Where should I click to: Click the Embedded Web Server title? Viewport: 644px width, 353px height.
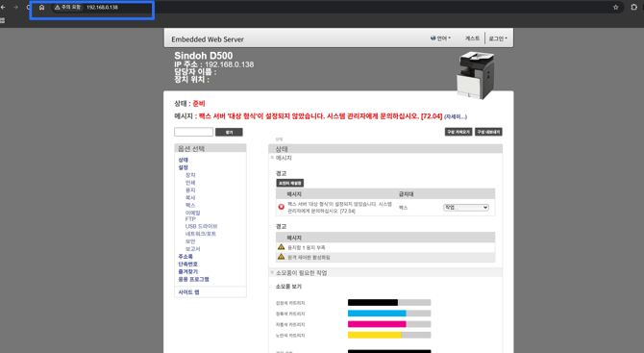pyautogui.click(x=208, y=39)
